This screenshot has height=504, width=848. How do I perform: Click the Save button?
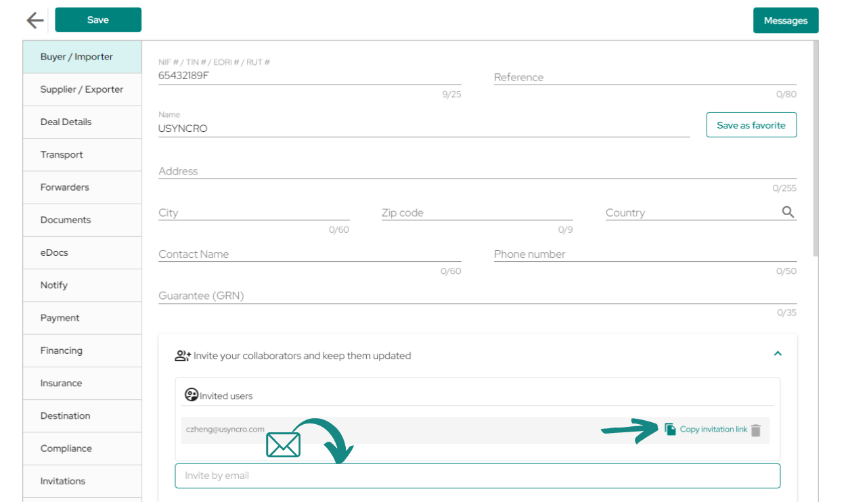[x=98, y=20]
